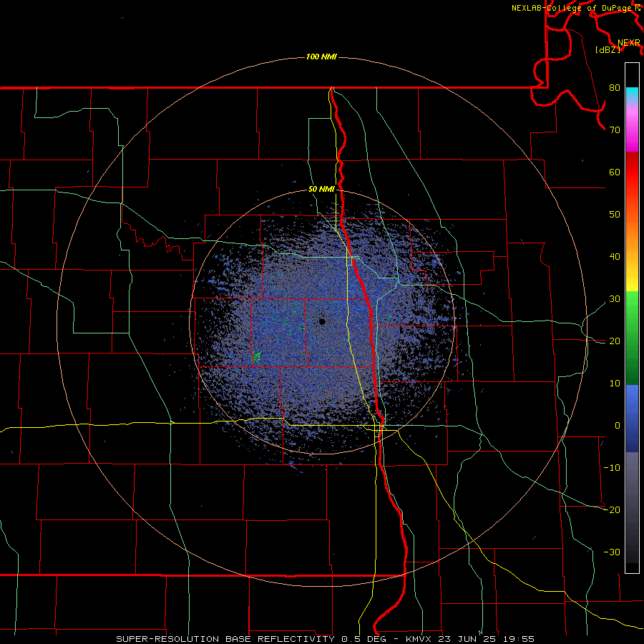Select the 40 value on the dBZ scale
Viewport: 644px width, 644px height.
click(615, 257)
